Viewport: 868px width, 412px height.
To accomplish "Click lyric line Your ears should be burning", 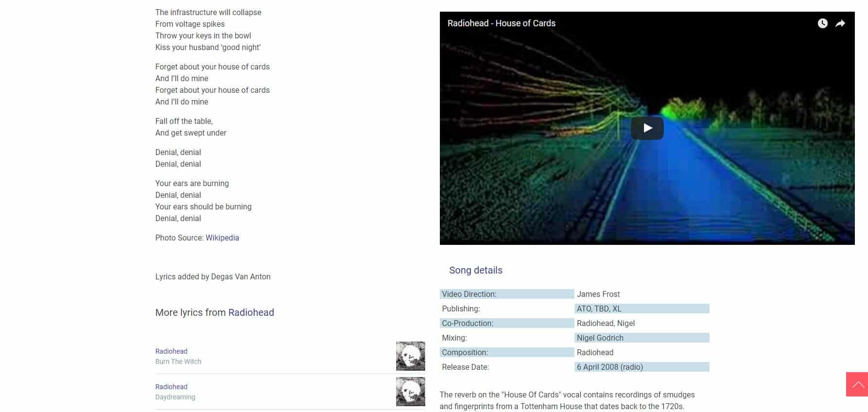I will 203,206.
